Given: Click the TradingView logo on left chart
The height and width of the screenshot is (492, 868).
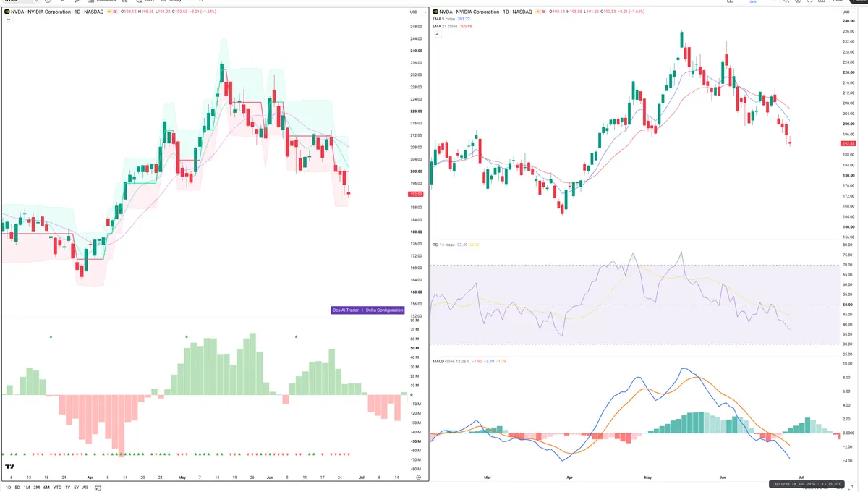Looking at the screenshot, I should [x=10, y=467].
